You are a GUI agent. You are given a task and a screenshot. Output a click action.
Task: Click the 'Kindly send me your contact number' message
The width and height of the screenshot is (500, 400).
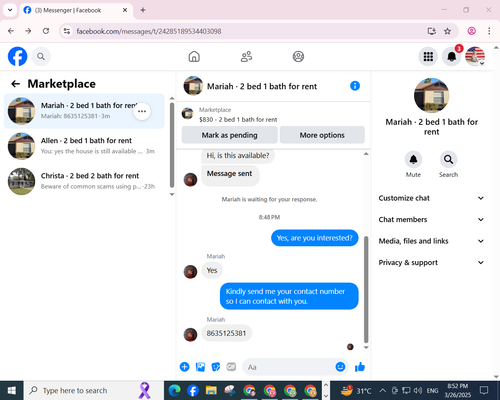click(289, 296)
